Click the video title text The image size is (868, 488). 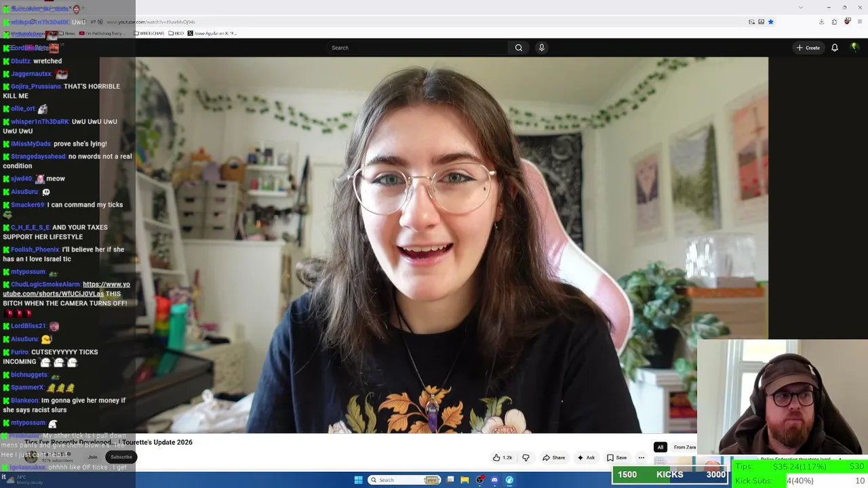point(108,442)
